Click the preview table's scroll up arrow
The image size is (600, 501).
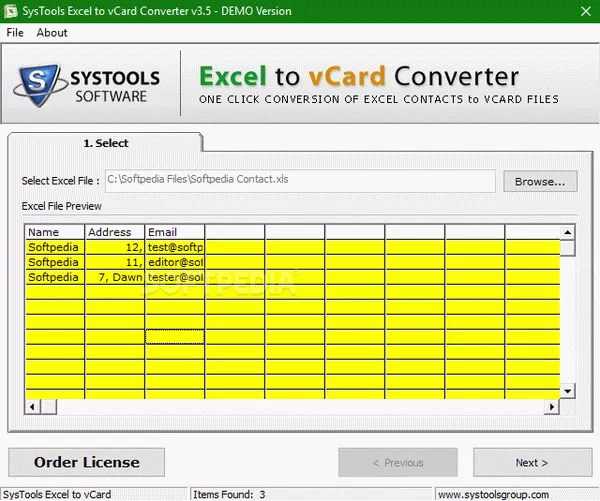(x=568, y=232)
